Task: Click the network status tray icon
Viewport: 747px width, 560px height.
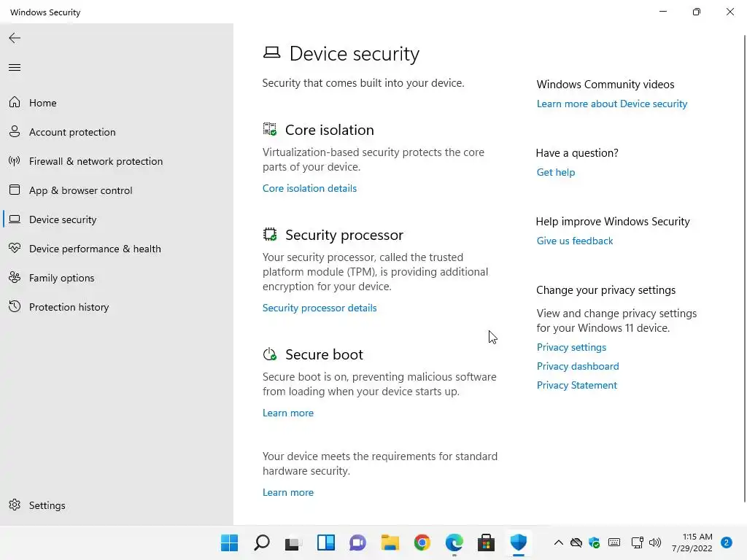Action: pyautogui.click(x=637, y=542)
